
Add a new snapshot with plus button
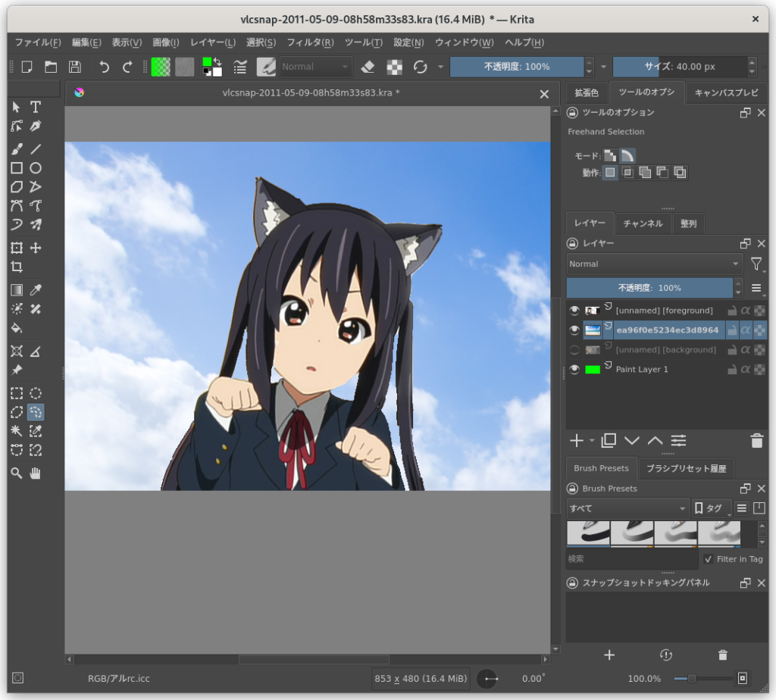tap(609, 655)
